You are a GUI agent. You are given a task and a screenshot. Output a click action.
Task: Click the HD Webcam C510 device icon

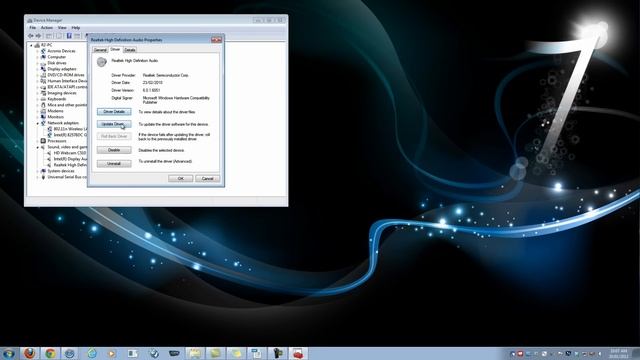point(49,153)
